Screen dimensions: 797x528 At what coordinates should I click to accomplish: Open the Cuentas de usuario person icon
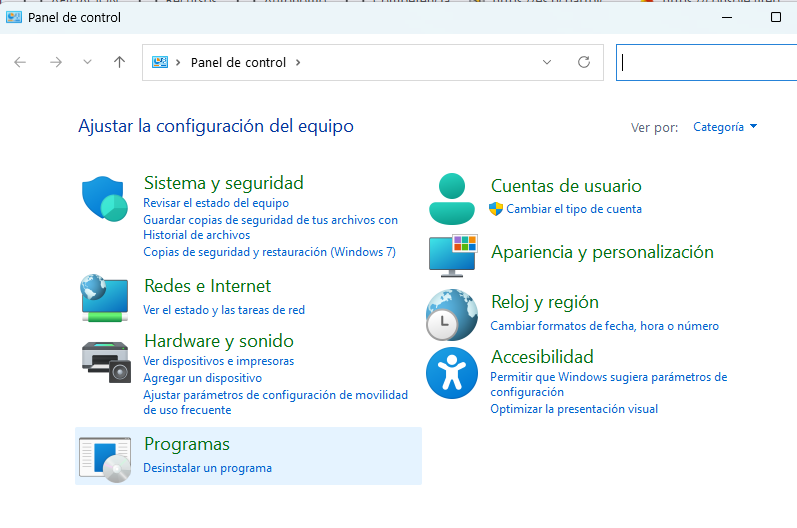(451, 199)
